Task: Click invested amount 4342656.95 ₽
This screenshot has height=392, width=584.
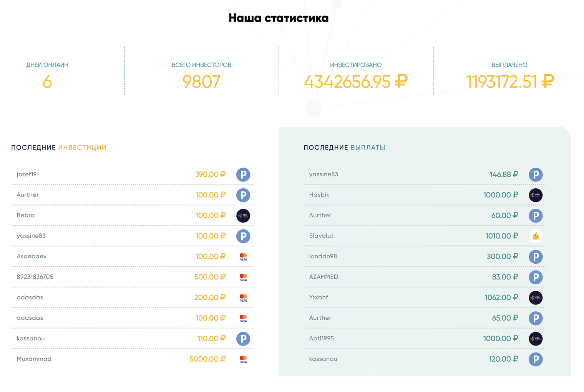Action: 356,81
